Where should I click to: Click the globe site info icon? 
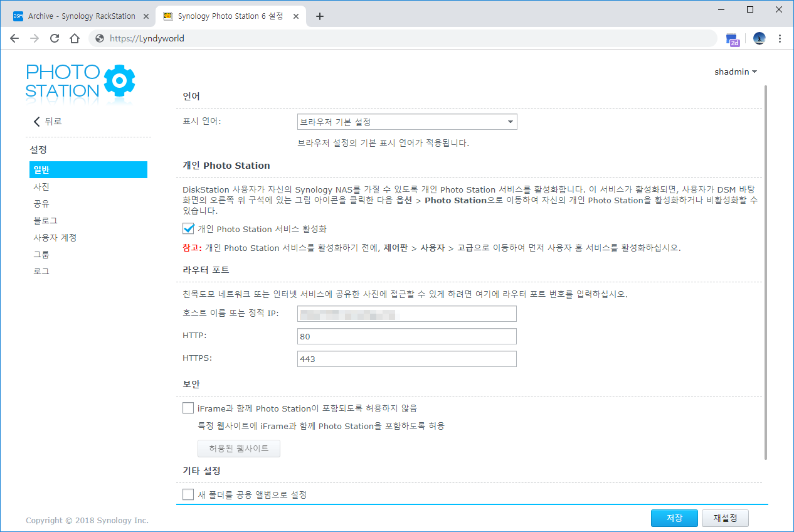[99, 38]
